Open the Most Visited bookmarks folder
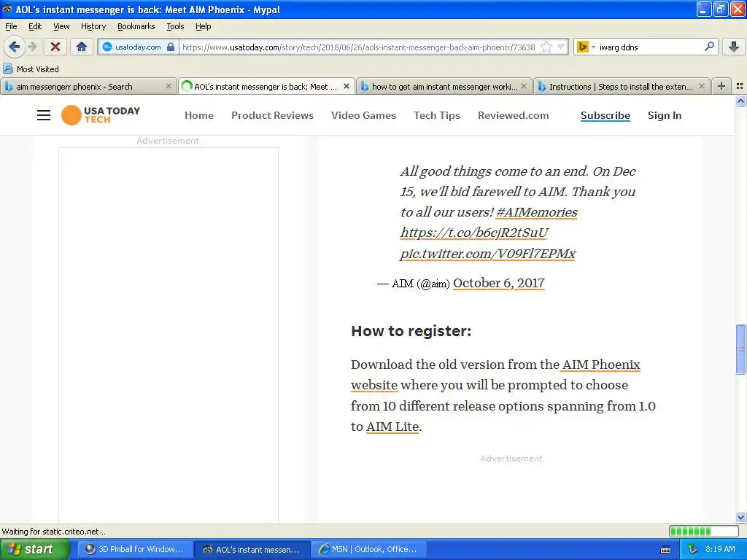Image resolution: width=747 pixels, height=560 pixels. click(x=31, y=69)
